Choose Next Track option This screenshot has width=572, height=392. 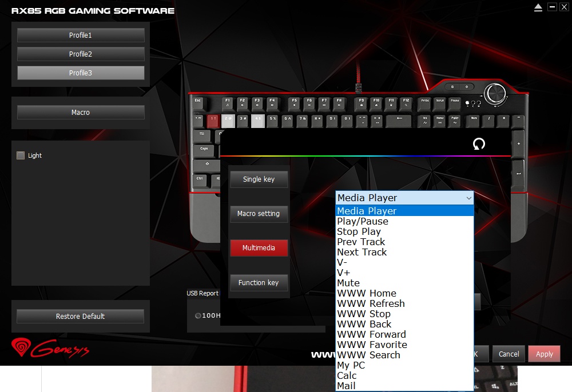click(404, 252)
